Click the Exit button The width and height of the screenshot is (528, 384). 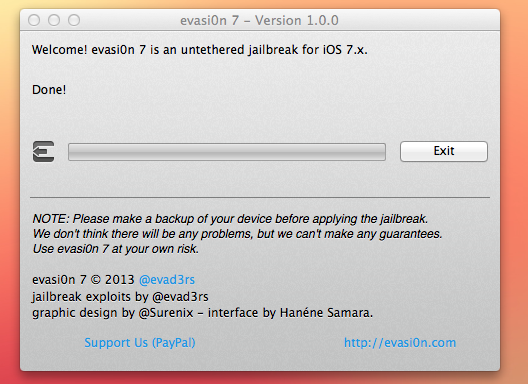point(443,151)
